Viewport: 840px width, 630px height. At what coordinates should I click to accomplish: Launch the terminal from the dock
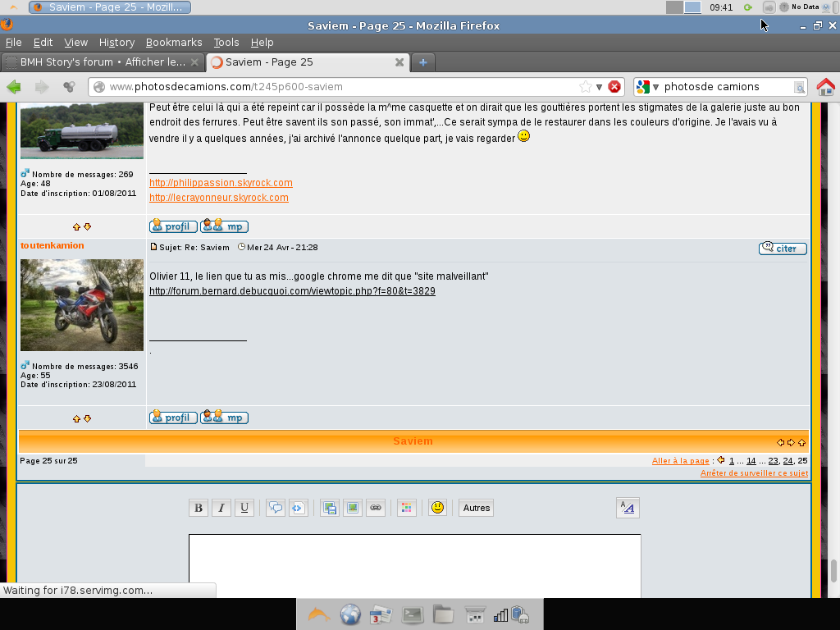coord(412,614)
